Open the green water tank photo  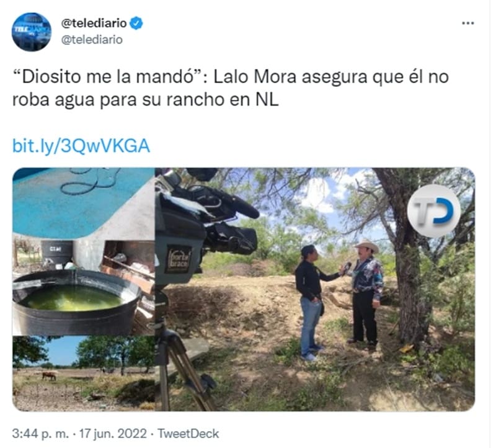(84, 287)
